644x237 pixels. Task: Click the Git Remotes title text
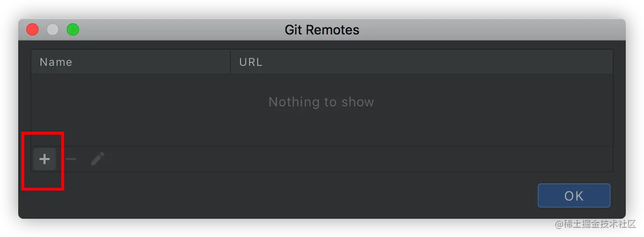321,30
